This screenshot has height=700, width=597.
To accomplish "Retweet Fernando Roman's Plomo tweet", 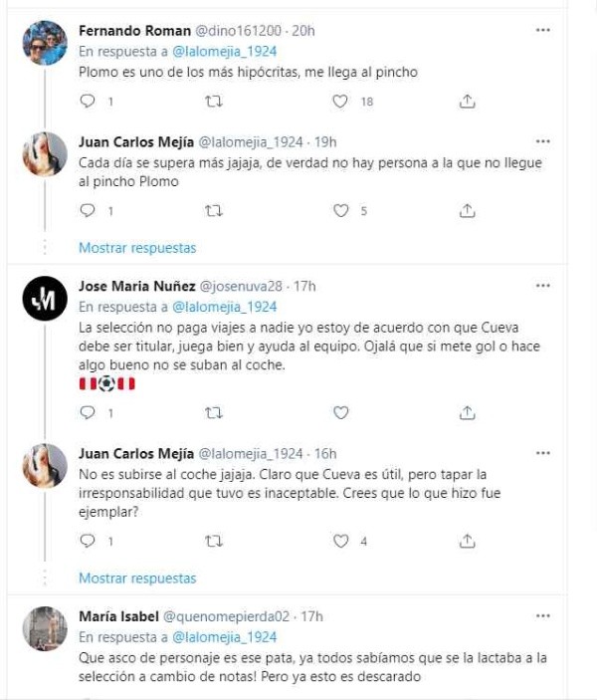I will [213, 101].
